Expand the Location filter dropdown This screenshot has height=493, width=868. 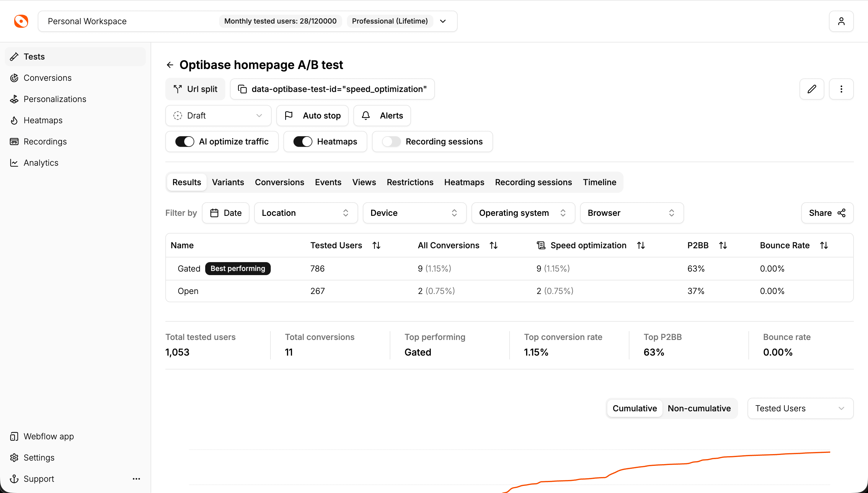pos(306,213)
